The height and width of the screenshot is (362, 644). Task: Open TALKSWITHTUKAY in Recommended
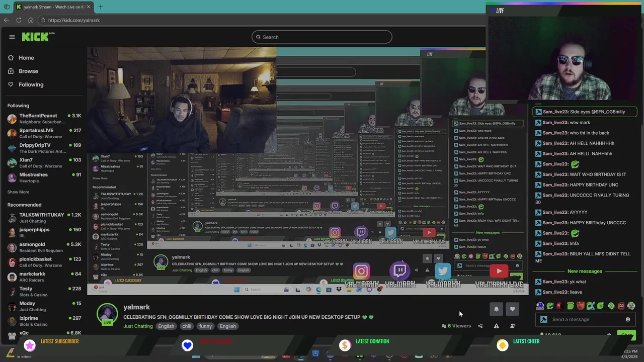pos(44,218)
